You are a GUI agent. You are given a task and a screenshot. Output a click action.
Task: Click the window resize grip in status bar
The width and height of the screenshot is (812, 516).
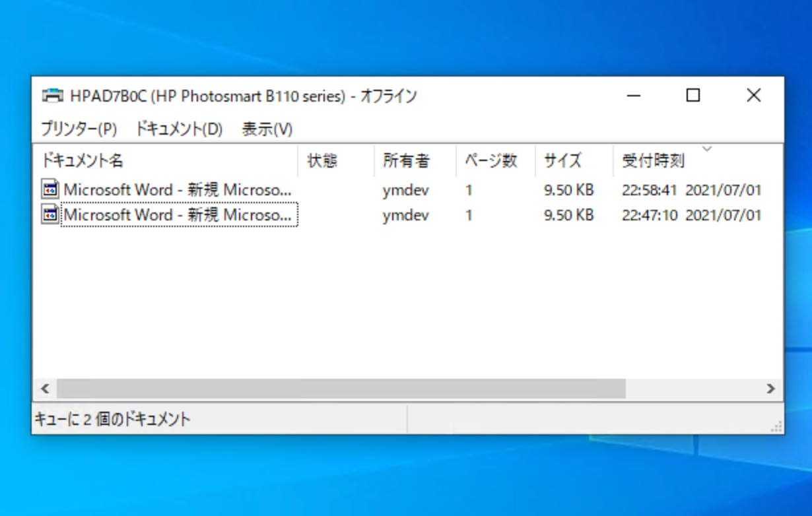click(777, 426)
